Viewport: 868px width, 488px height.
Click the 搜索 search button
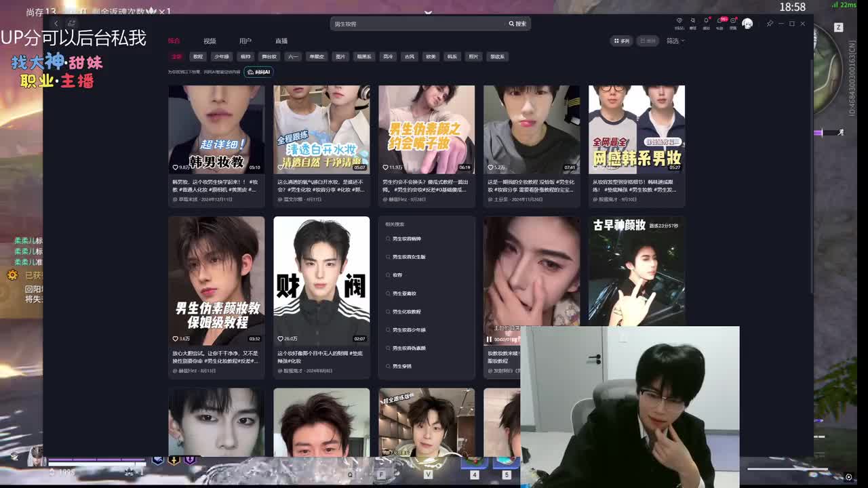[517, 24]
